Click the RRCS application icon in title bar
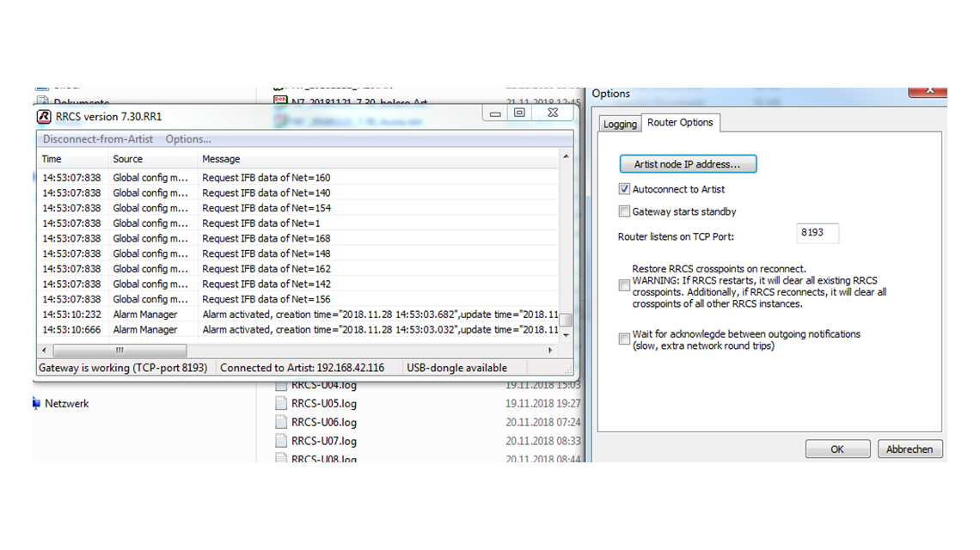 click(x=43, y=116)
